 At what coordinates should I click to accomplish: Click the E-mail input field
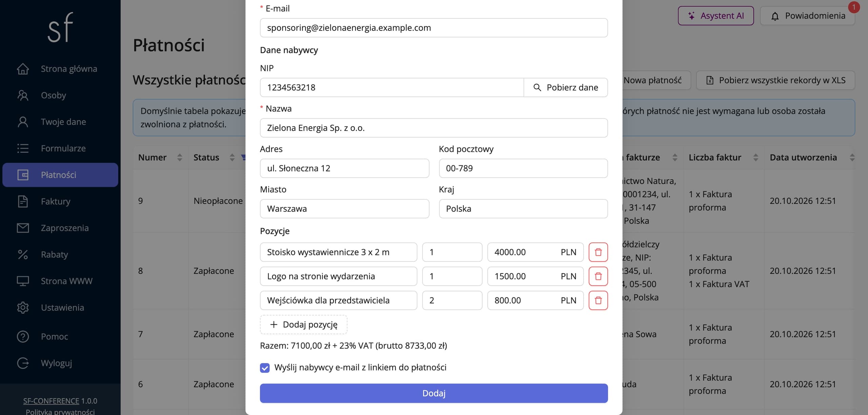pos(434,28)
